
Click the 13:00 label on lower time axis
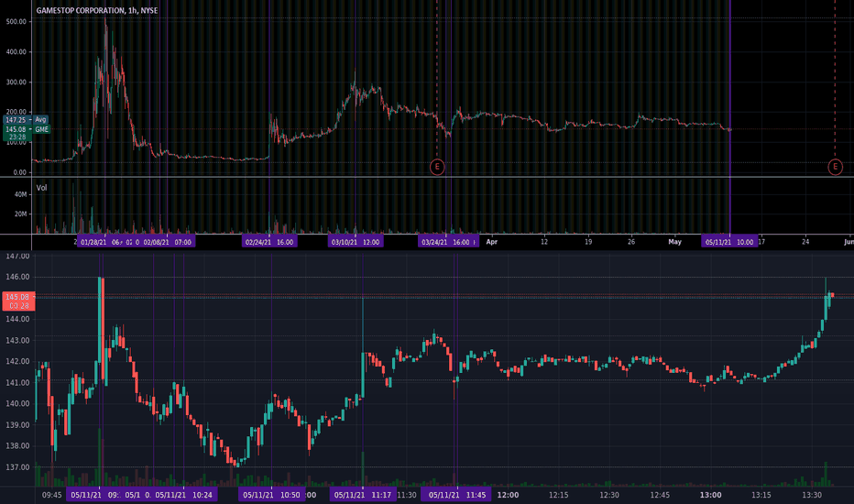tap(710, 495)
